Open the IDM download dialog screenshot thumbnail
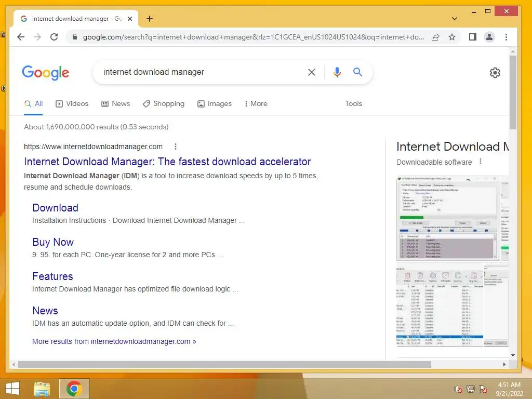 448,218
